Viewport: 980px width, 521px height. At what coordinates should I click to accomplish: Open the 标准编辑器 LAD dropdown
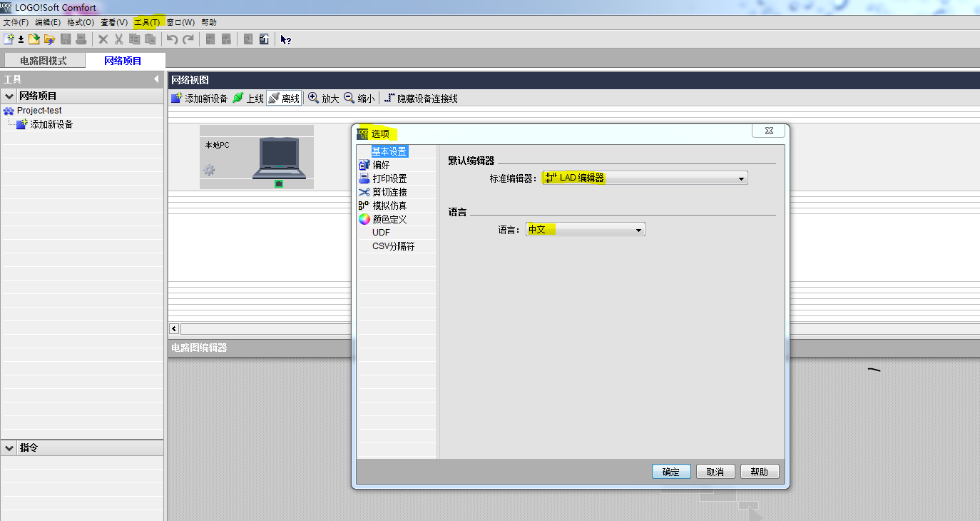[645, 178]
